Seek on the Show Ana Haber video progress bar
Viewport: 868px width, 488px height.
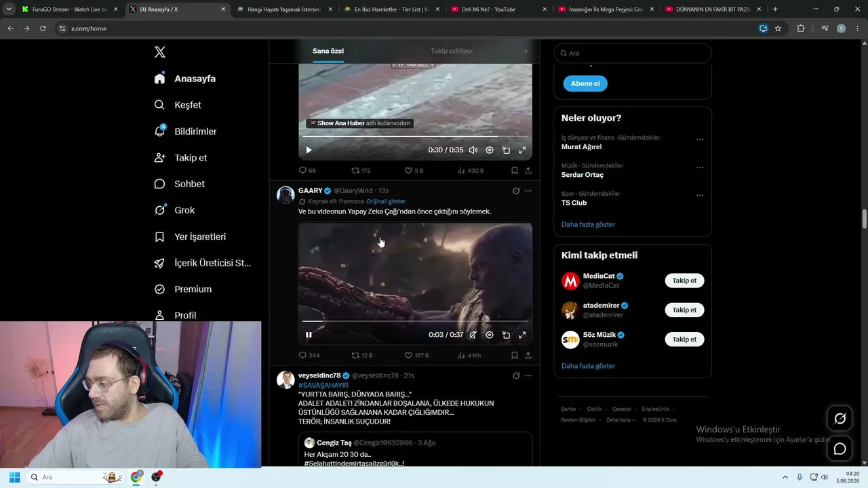click(415, 137)
